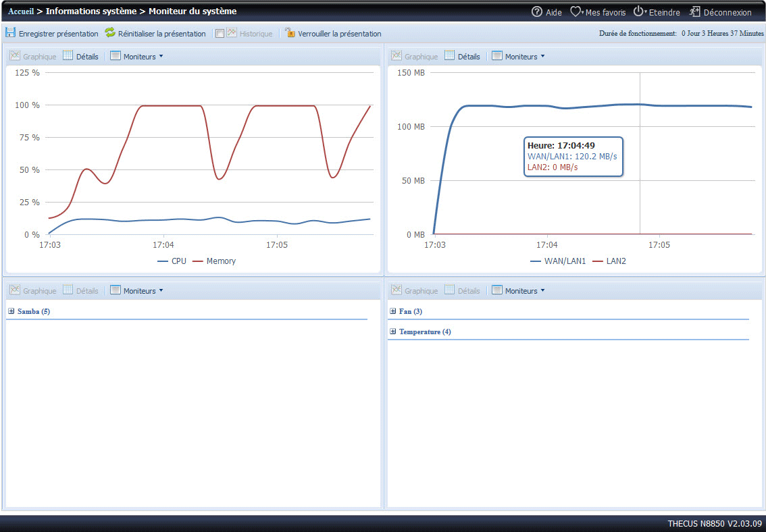Toggle CPU series in chart legend
Screen dimensions: 766x532
pyautogui.click(x=172, y=261)
